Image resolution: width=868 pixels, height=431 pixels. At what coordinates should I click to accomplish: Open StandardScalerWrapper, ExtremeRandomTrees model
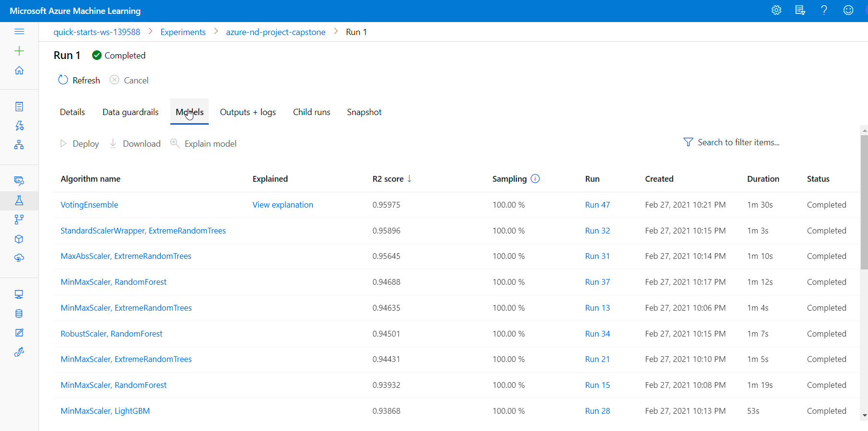[x=143, y=231]
